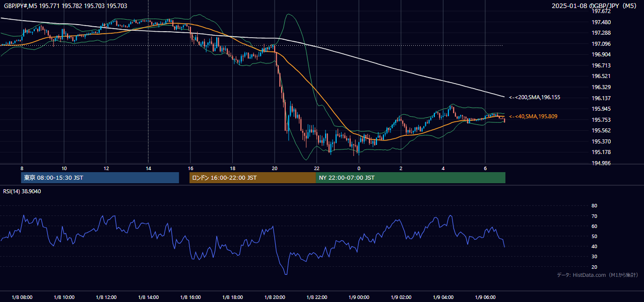The width and height of the screenshot is (644, 302).
Task: Click hour label 10 under the price chart
Action: [x=64, y=168]
